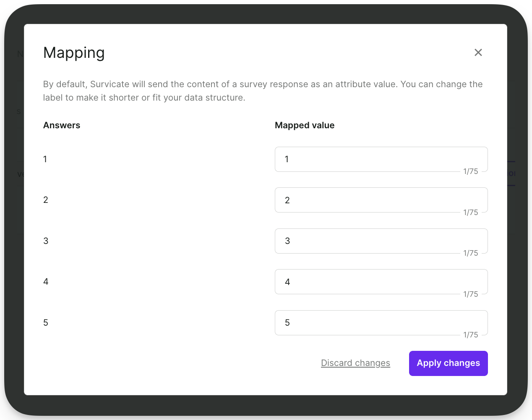Click the Discard changes link
The width and height of the screenshot is (532, 420).
click(355, 363)
